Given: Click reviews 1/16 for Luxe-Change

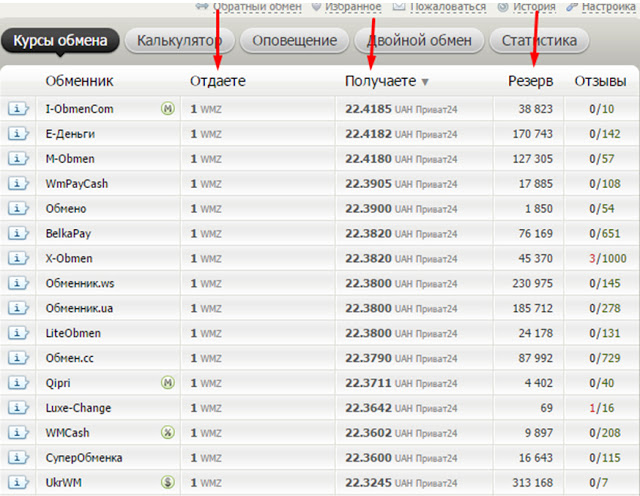Looking at the screenshot, I should tap(601, 408).
